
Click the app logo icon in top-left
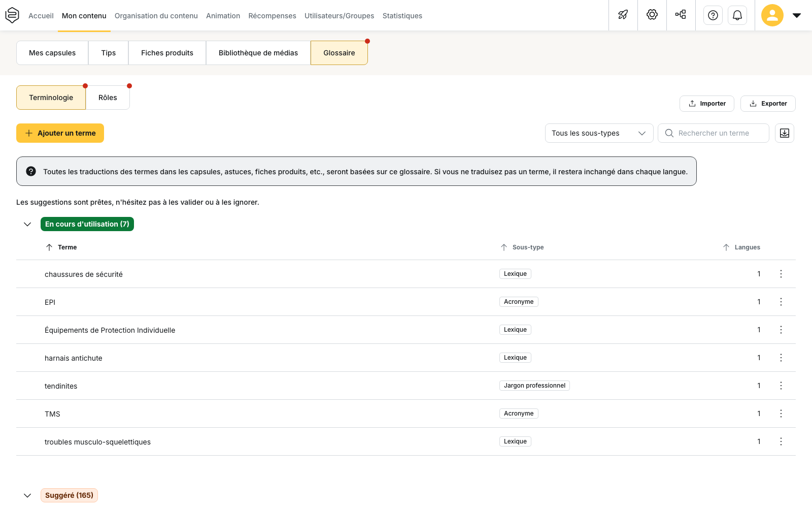[12, 15]
